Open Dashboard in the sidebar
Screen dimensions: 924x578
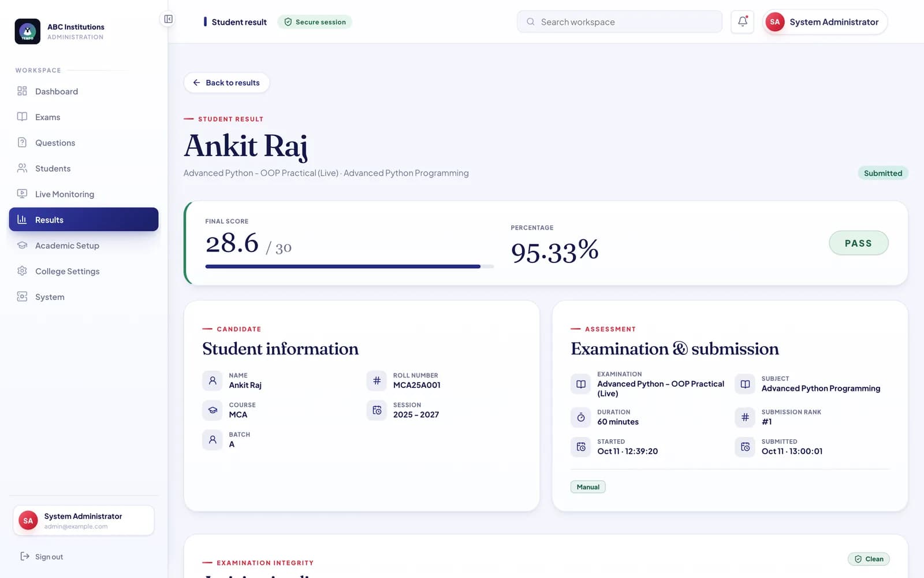tap(84, 91)
